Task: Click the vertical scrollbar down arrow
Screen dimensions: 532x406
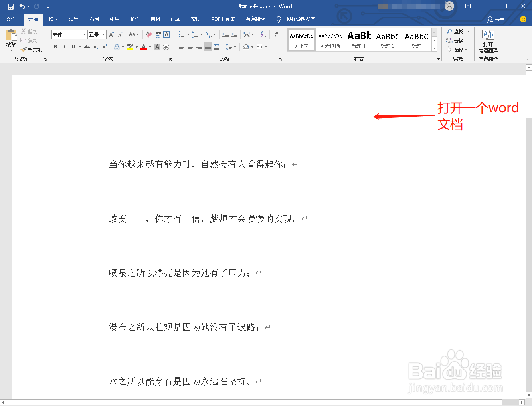Action: [x=529, y=395]
